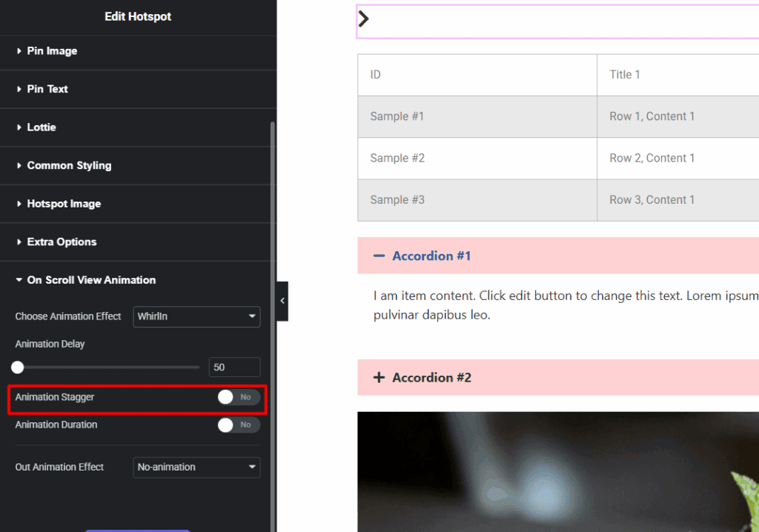Click the Animation Delay slider handle
This screenshot has height=532, width=759.
click(x=18, y=366)
